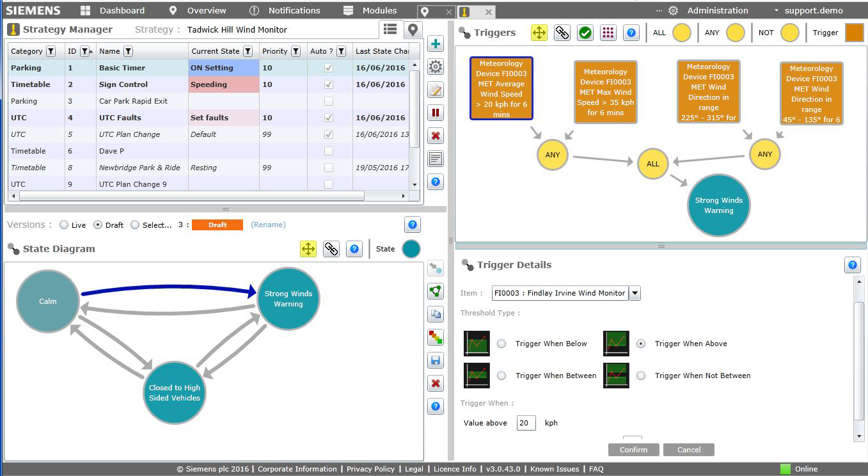Viewport: 868px width, 476px height.
Task: Click the save disk icon beside State Diagram
Action: [436, 361]
